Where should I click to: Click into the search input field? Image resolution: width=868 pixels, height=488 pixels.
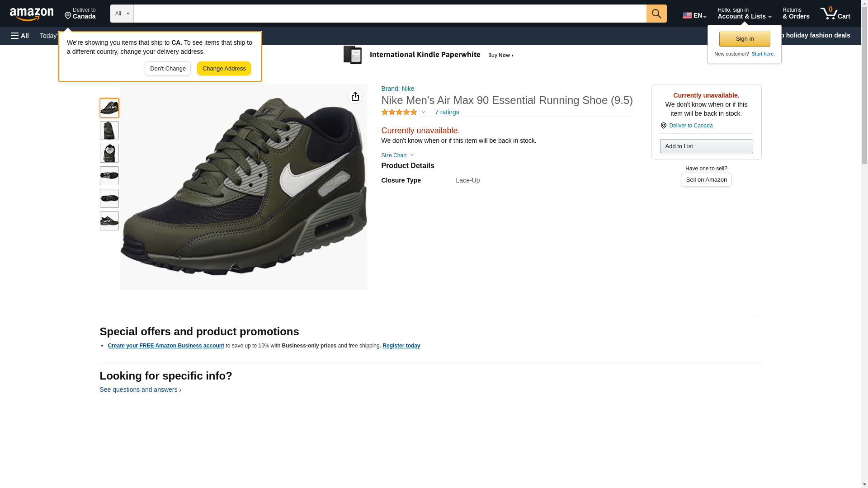390,14
